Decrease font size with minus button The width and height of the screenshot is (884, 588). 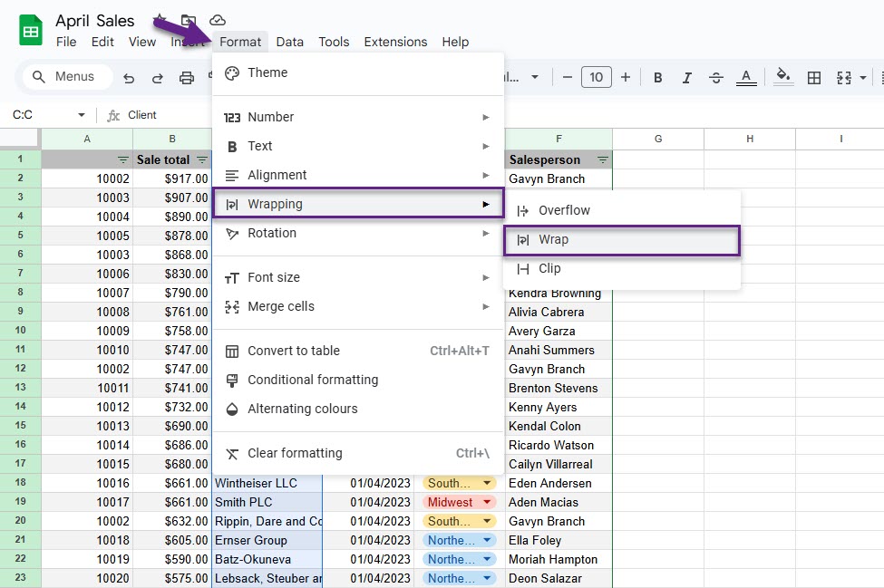(x=568, y=77)
